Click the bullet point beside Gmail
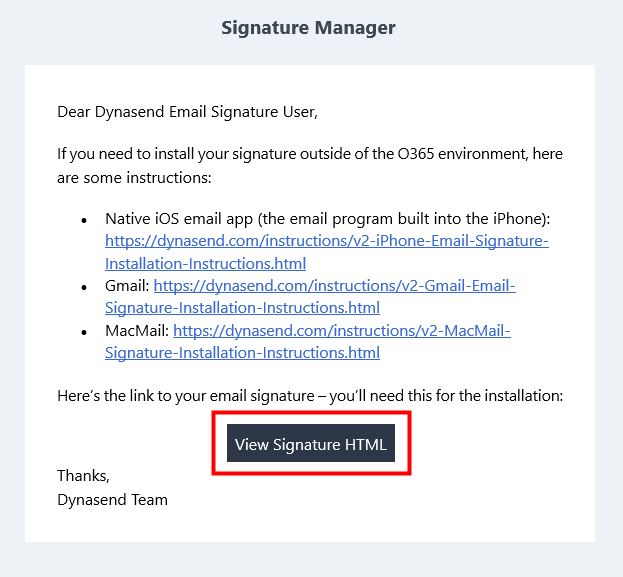This screenshot has width=623, height=577. click(84, 287)
